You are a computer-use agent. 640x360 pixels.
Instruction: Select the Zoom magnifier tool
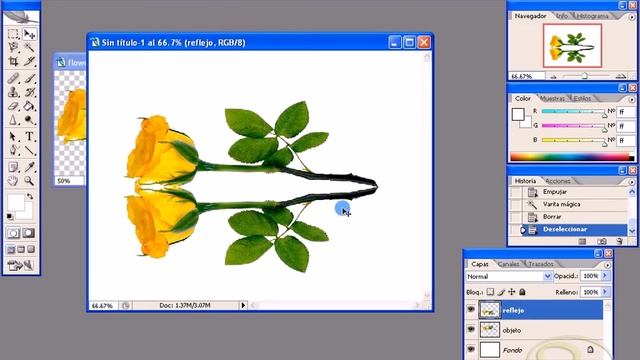point(29,180)
